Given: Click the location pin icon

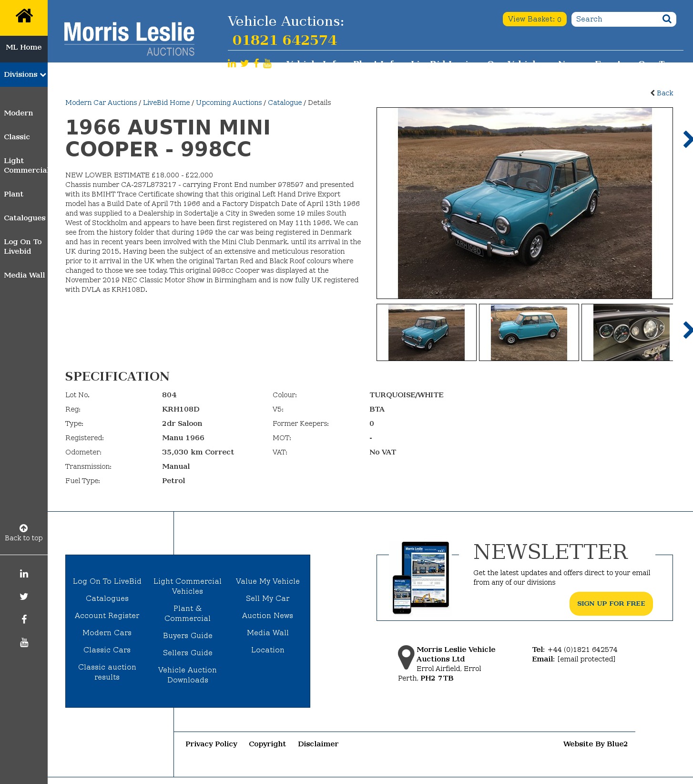Looking at the screenshot, I should (x=406, y=658).
